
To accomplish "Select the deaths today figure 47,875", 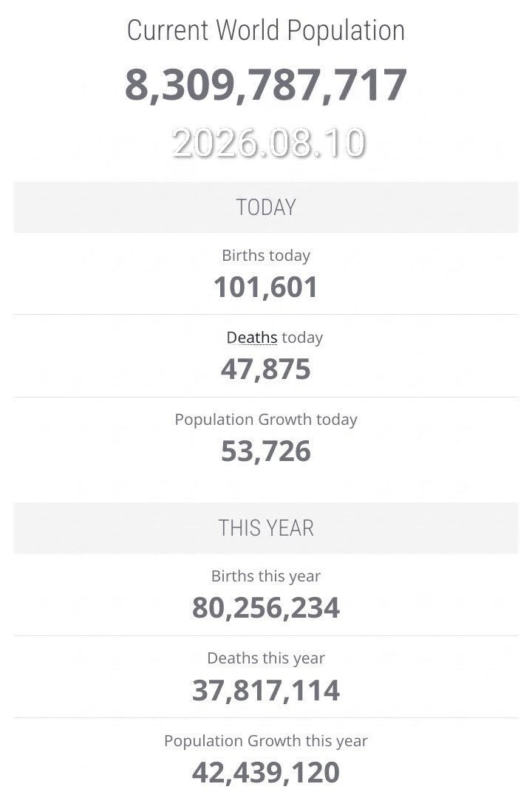I will coord(266,369).
